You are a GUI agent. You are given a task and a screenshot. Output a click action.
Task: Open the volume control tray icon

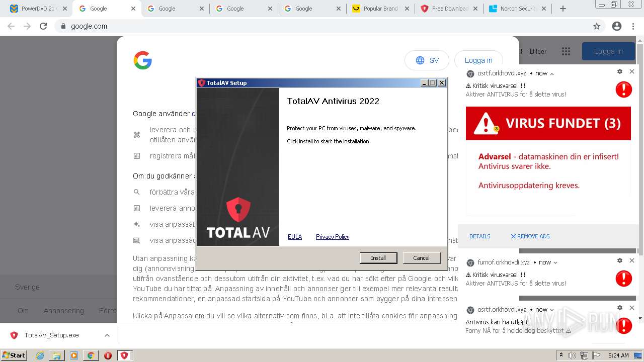pyautogui.click(x=572, y=355)
